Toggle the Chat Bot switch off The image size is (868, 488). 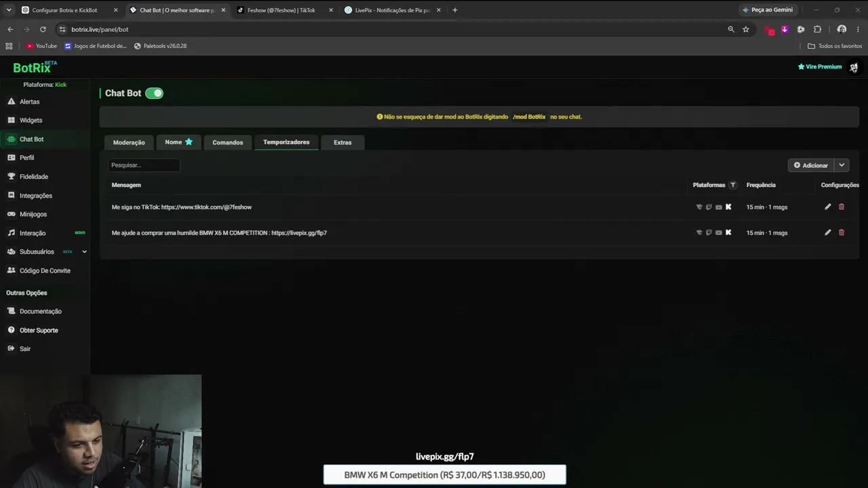pos(155,93)
